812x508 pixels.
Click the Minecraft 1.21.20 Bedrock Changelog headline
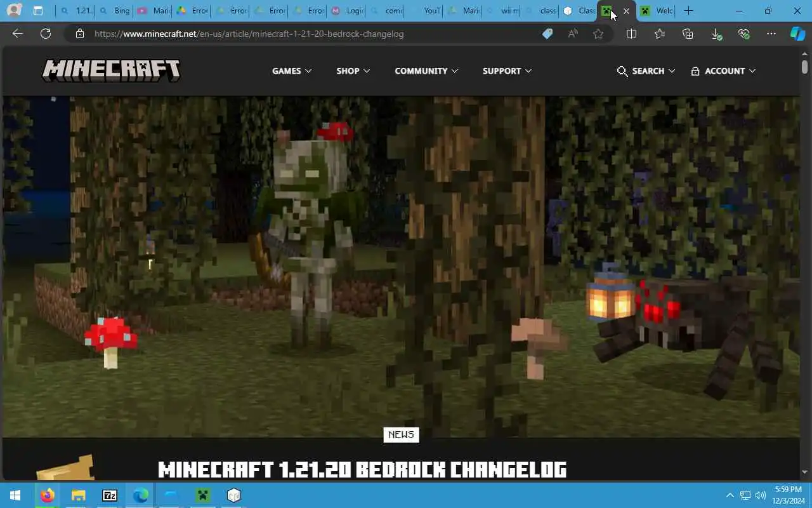point(362,469)
